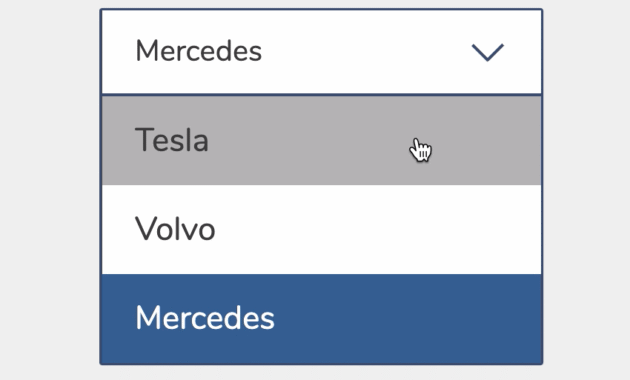Select the Tesla option
Viewport: 630px width, 380px height.
pyautogui.click(x=321, y=140)
